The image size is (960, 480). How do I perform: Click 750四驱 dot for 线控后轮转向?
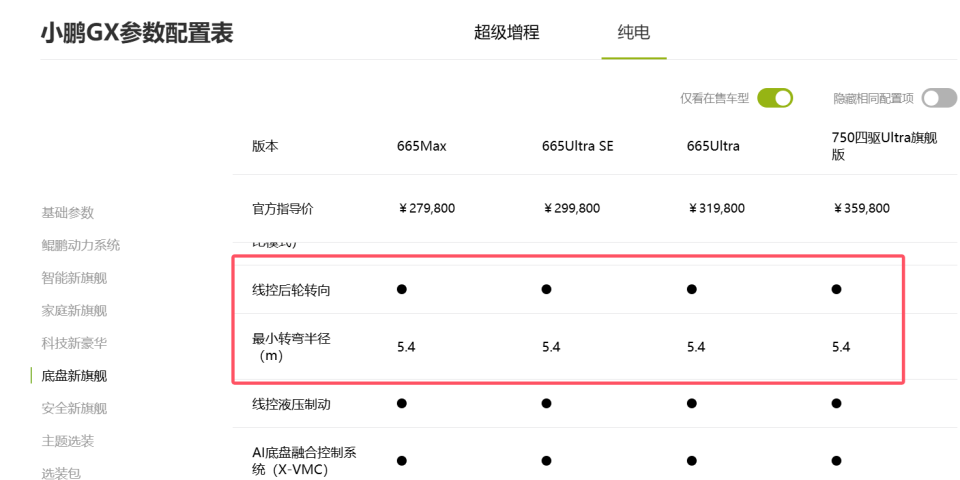coord(836,289)
